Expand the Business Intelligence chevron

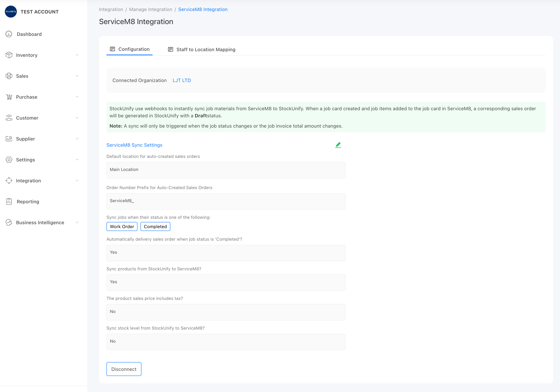pos(77,223)
